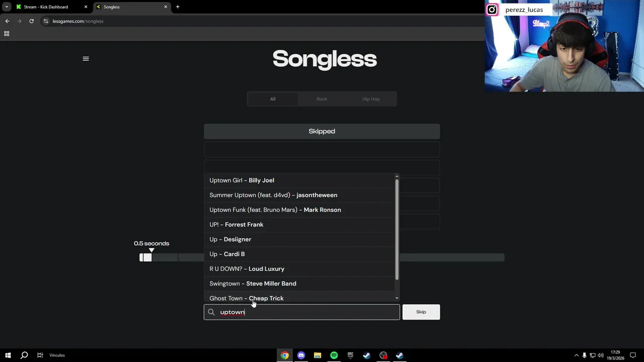Open the site information icon in address bar
The image size is (644, 362).
coord(46,21)
